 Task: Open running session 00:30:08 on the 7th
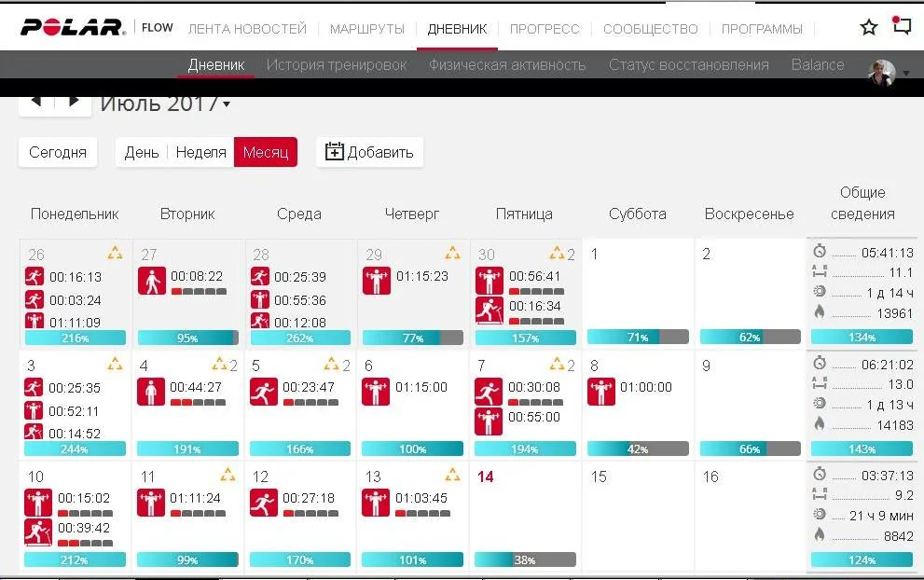(519, 392)
